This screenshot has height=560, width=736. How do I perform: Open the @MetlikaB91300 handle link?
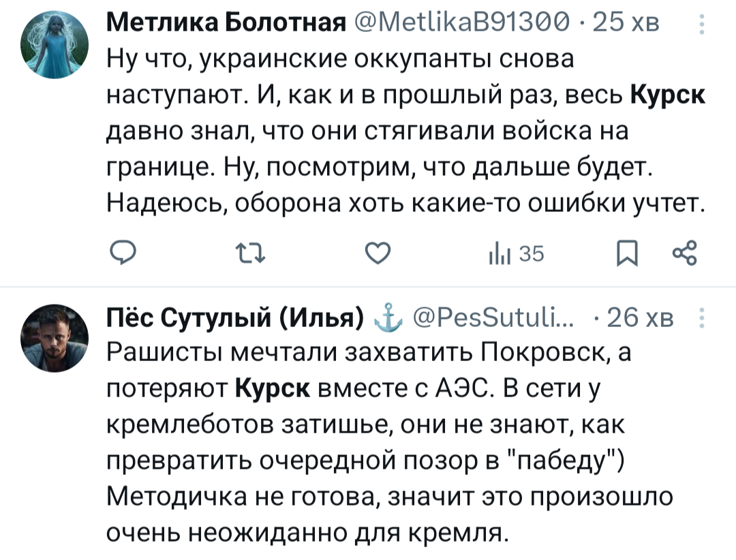[x=460, y=26]
